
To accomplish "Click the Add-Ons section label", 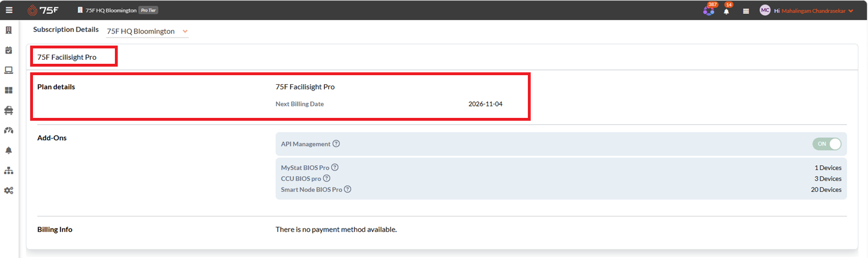I will (x=52, y=138).
